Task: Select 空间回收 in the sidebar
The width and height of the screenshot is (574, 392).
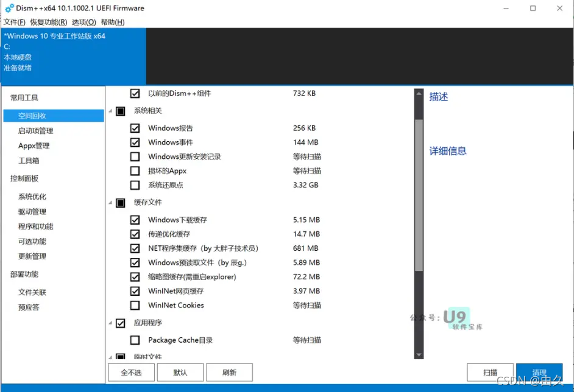Action: (54, 116)
